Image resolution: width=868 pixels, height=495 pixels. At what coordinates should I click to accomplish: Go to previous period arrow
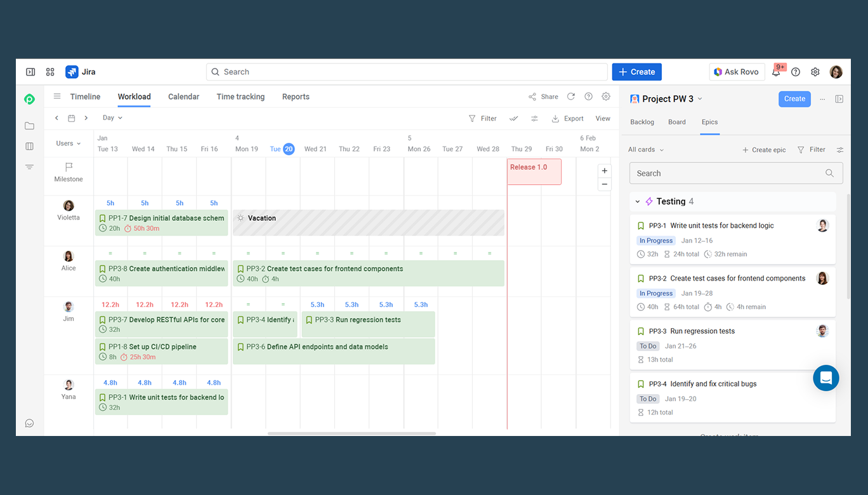pos(56,118)
